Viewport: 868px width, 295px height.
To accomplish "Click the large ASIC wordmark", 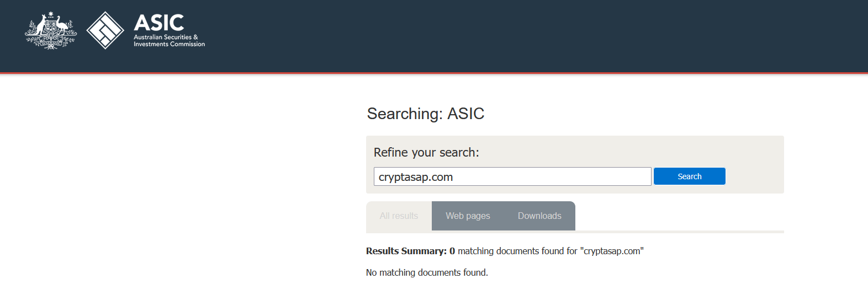I will (x=159, y=23).
